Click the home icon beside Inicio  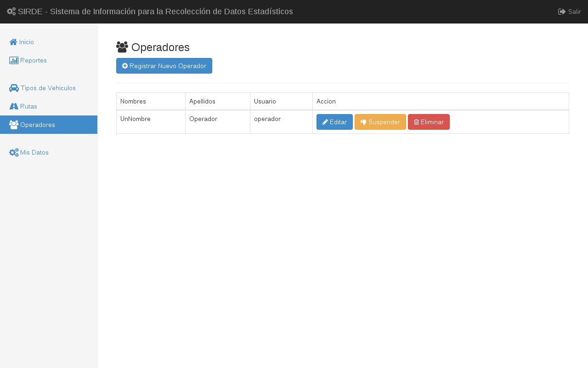click(x=13, y=42)
